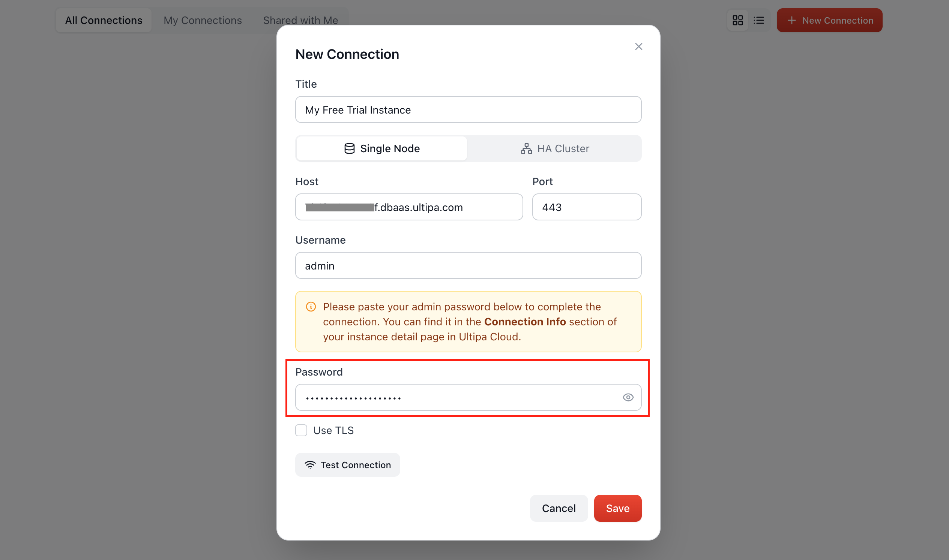Save the new connection
949x560 pixels.
click(617, 508)
